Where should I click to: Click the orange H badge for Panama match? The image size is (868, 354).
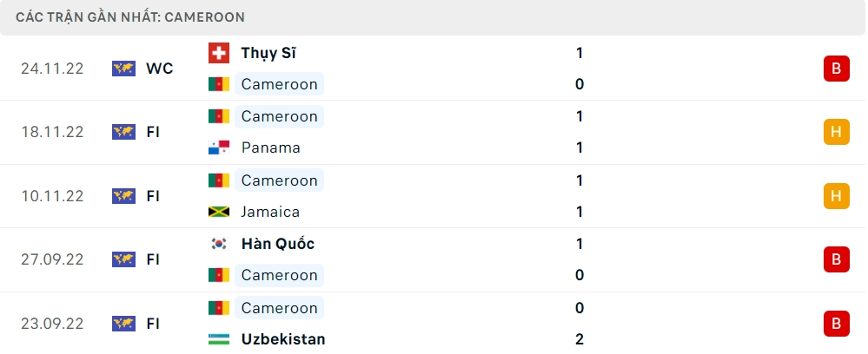point(836,132)
